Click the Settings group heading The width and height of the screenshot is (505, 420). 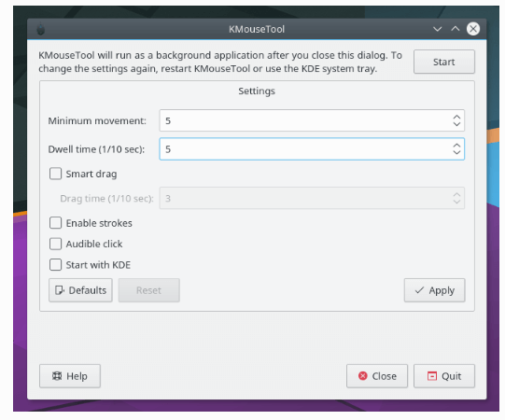257,91
